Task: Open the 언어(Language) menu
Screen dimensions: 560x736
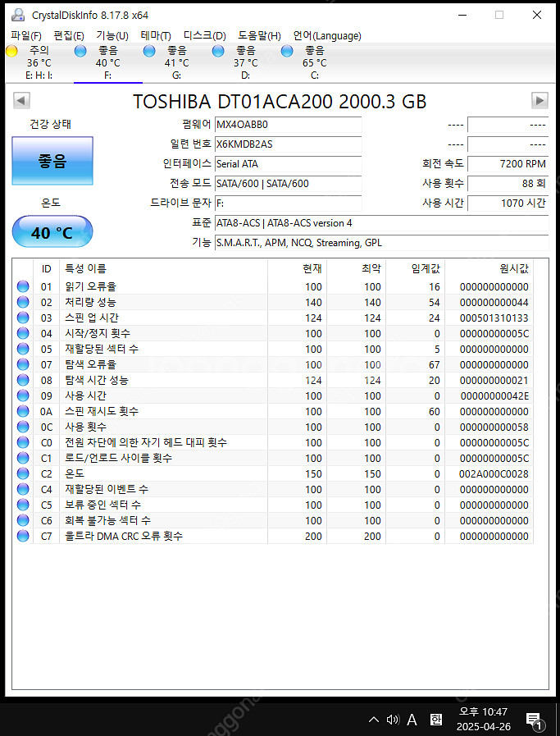Action: [327, 35]
